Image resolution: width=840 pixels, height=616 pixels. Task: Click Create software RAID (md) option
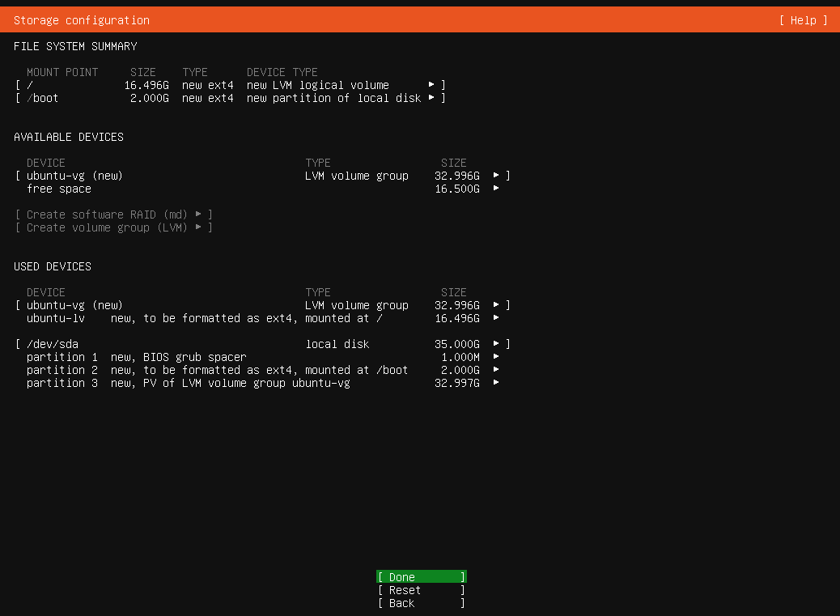click(113, 215)
